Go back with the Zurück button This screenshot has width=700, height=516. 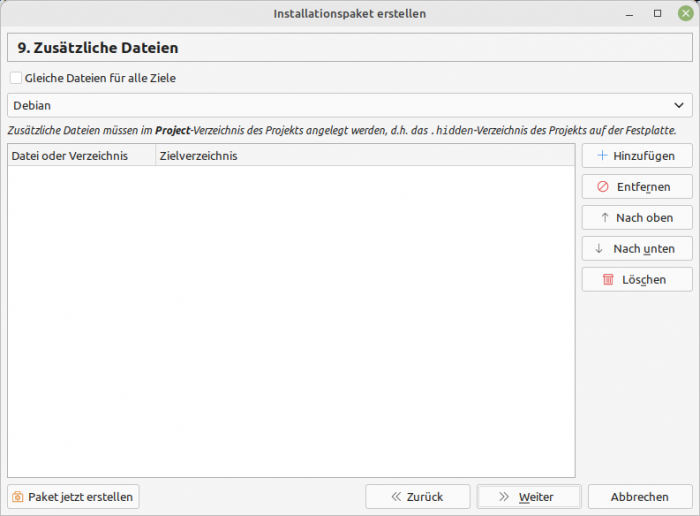pos(418,497)
